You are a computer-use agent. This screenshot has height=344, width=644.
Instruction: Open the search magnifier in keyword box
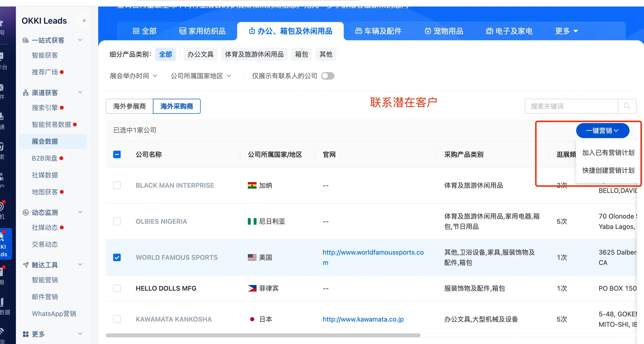pyautogui.click(x=627, y=106)
